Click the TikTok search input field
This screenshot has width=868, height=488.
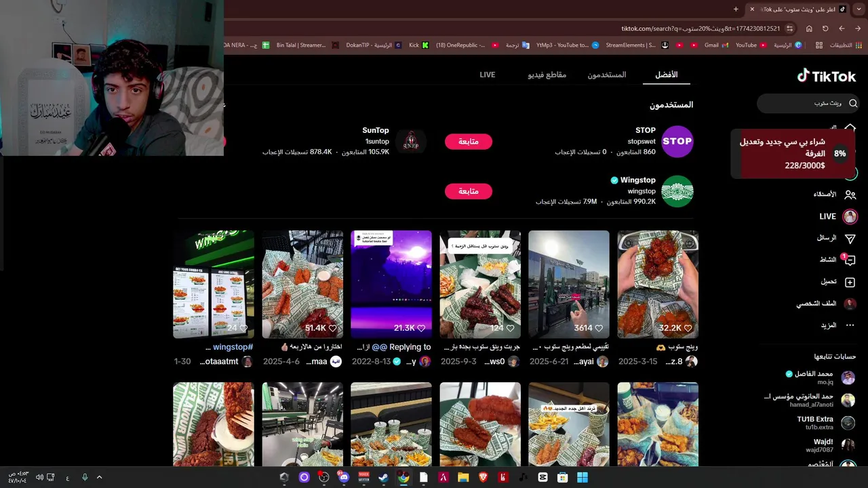click(807, 104)
